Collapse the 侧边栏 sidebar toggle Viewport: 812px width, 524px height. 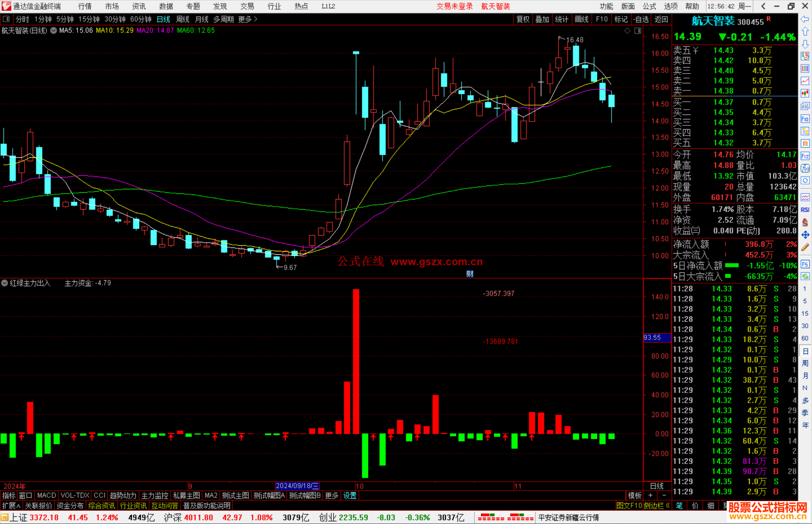[x=657, y=506]
